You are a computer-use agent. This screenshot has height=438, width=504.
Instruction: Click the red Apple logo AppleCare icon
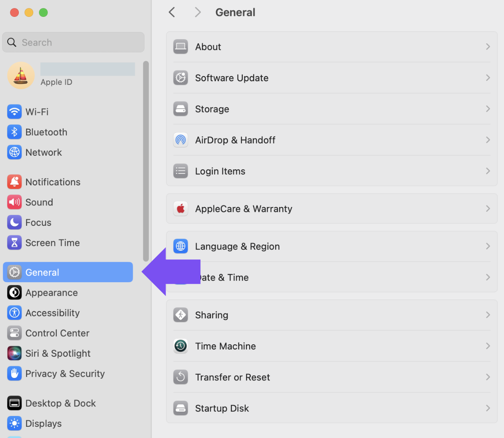click(x=181, y=209)
